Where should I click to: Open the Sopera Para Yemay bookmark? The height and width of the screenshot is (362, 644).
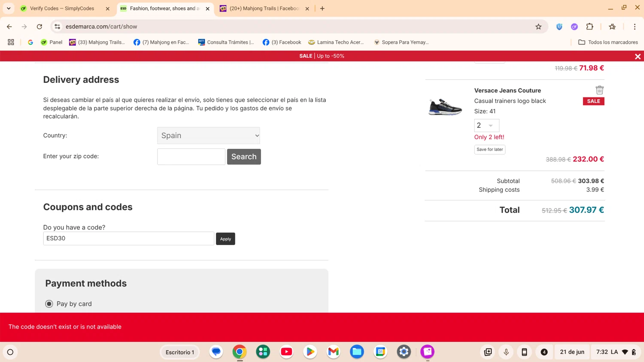tap(401, 42)
